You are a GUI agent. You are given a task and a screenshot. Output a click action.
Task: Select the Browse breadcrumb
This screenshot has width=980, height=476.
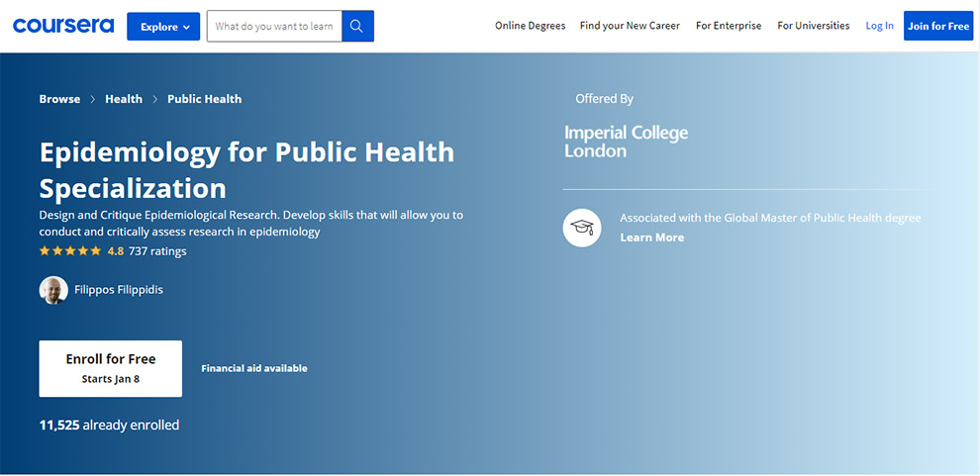coord(59,99)
